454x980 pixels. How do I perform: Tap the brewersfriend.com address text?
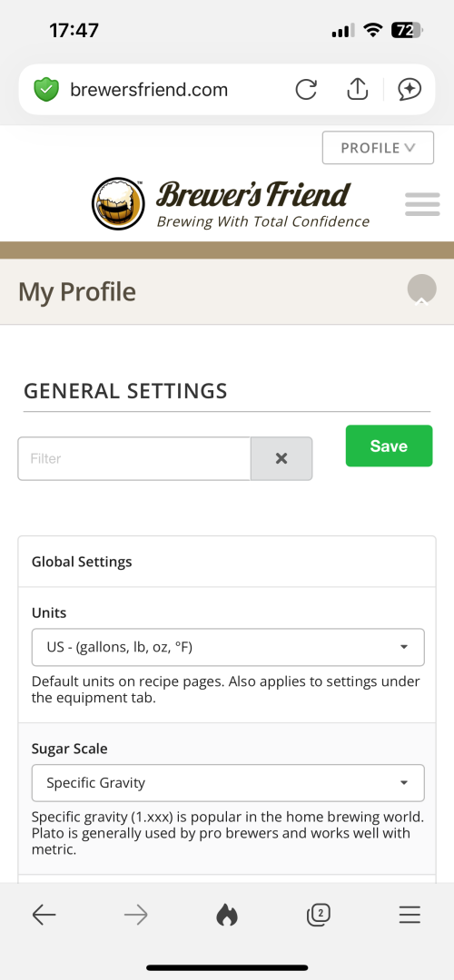click(149, 89)
